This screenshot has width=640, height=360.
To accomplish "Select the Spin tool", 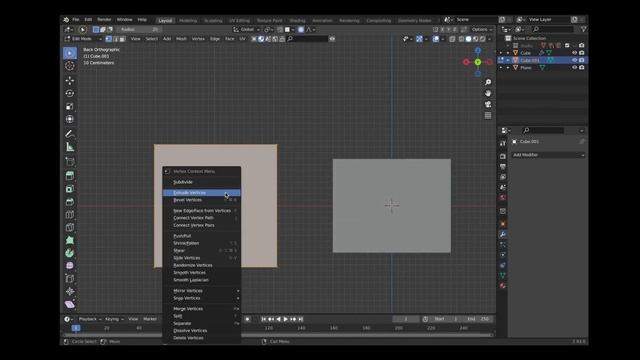I will click(x=70, y=253).
